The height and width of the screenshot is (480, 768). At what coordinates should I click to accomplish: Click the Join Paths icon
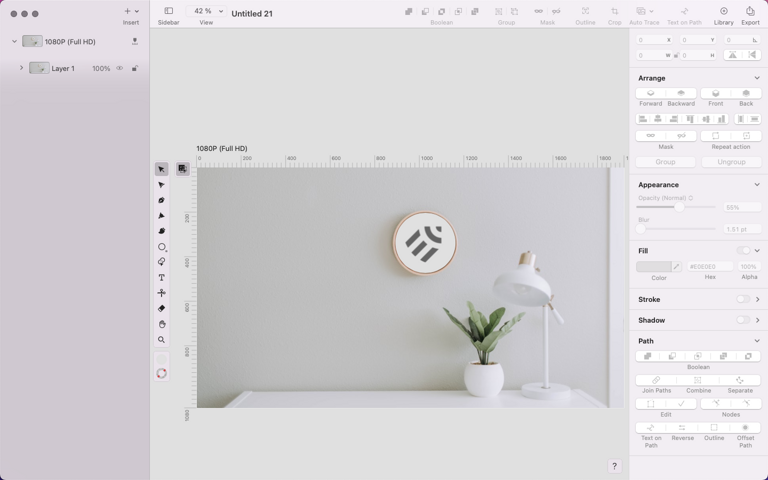click(x=656, y=380)
